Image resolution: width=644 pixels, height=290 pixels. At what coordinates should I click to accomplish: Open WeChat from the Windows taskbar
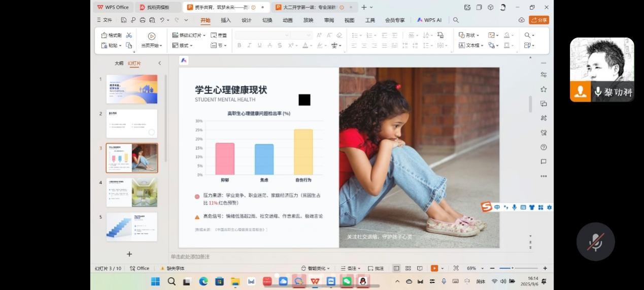[347, 281]
